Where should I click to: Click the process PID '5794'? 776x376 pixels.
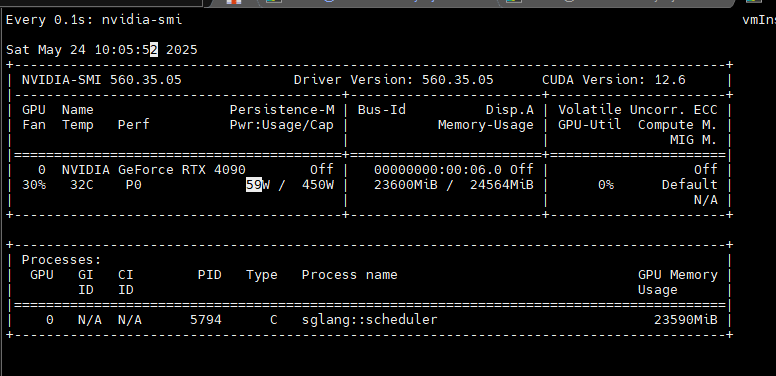206,320
